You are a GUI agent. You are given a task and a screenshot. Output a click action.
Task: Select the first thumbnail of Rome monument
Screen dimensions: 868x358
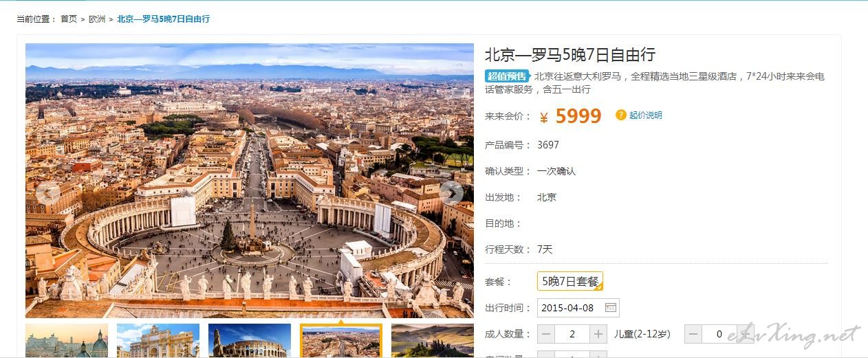pos(67,341)
